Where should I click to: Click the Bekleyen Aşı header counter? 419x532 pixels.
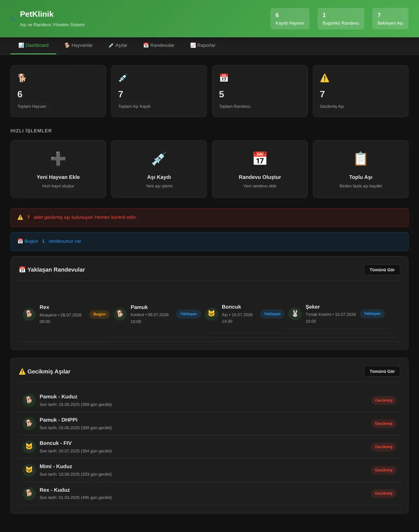coord(390,19)
